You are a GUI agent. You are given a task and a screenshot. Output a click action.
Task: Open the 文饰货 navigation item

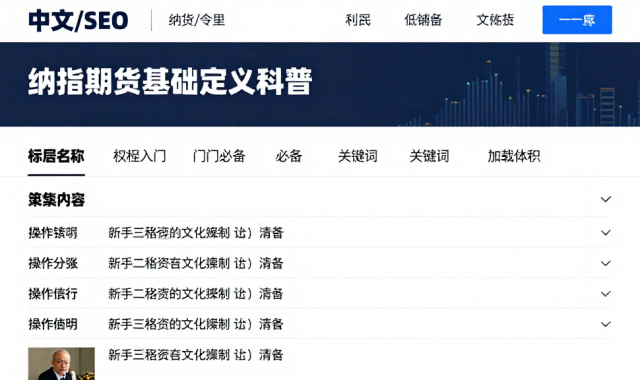tap(495, 20)
